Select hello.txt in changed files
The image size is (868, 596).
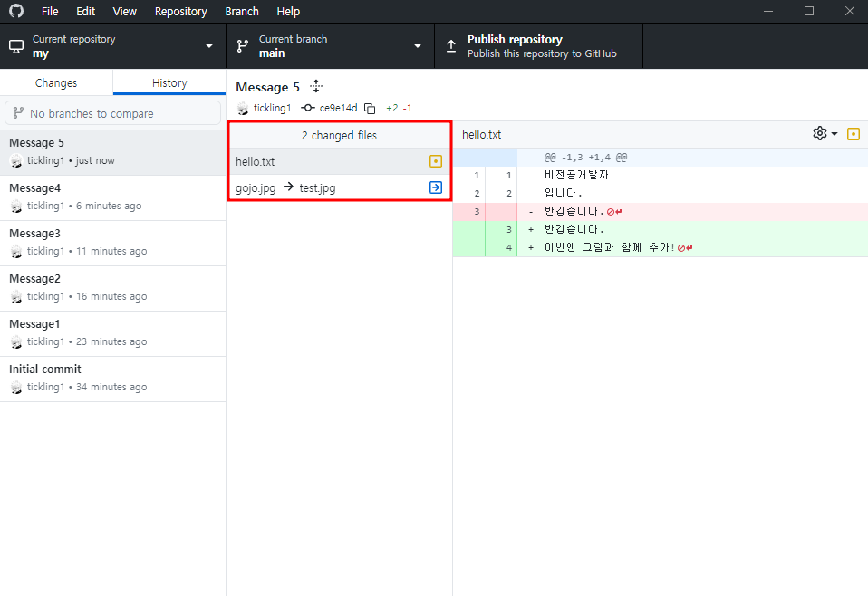[x=339, y=161]
